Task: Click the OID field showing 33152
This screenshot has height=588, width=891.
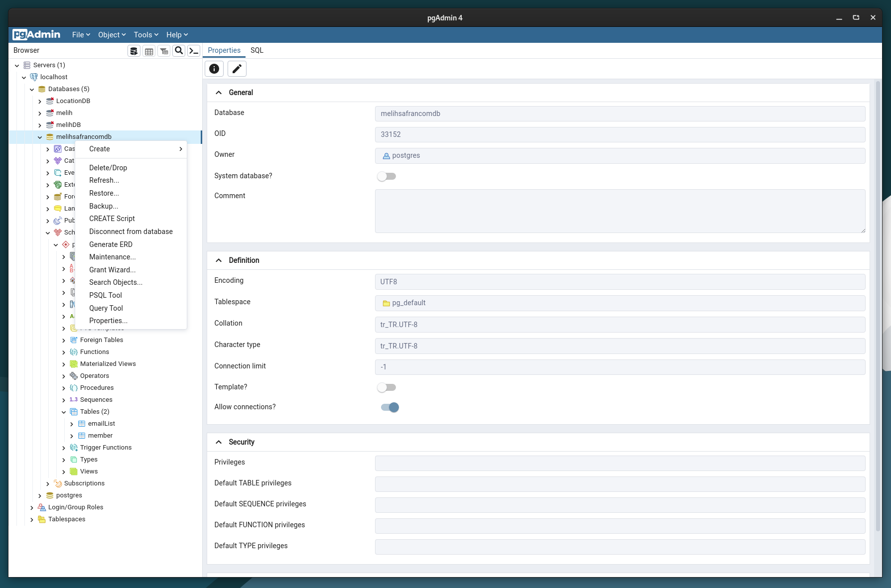Action: click(620, 134)
